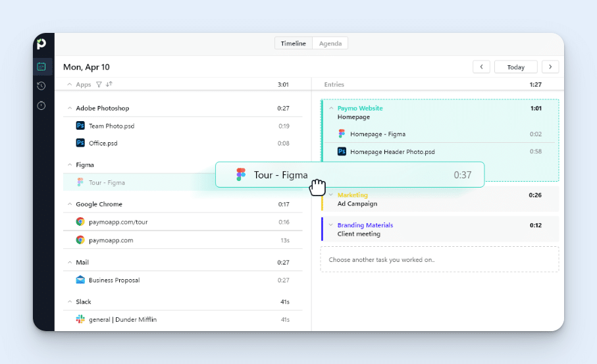Collapse the Google Chrome group
Viewport: 597px width, 364px height.
(70, 204)
